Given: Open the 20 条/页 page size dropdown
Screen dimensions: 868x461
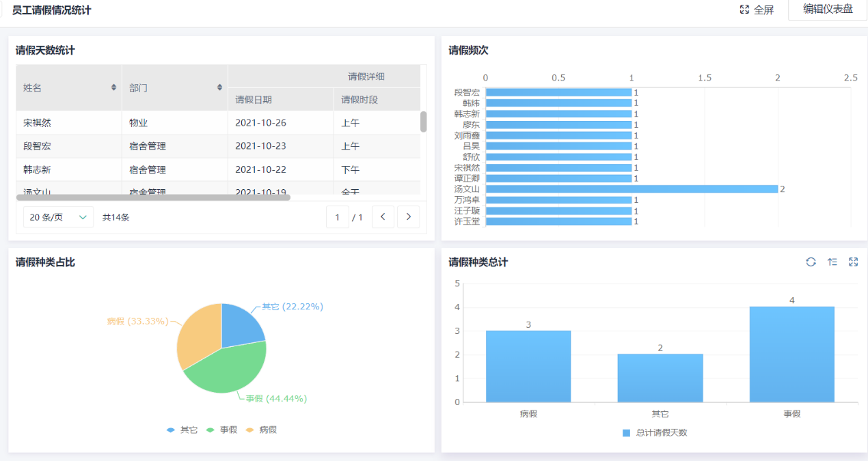Looking at the screenshot, I should pyautogui.click(x=58, y=217).
